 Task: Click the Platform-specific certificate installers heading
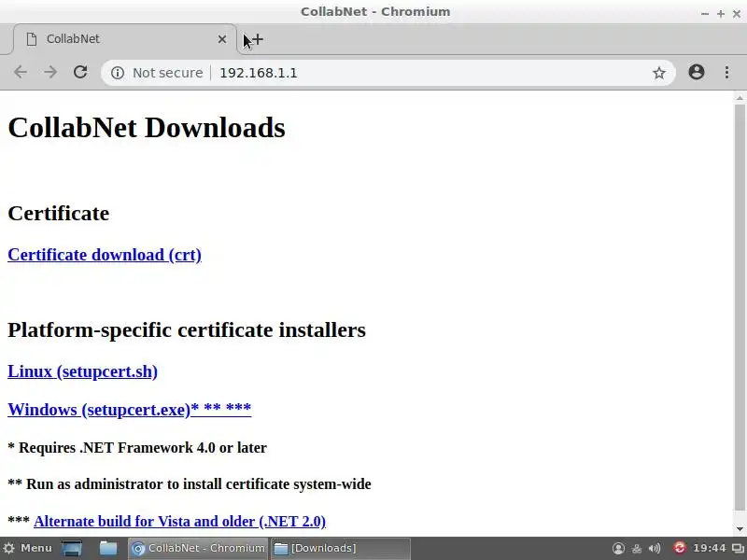[x=187, y=329]
